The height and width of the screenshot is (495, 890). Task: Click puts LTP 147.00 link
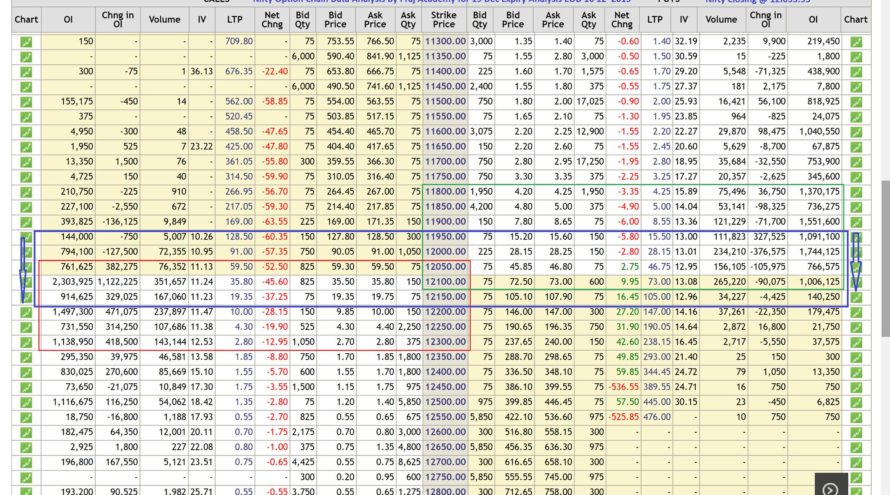[x=657, y=312]
